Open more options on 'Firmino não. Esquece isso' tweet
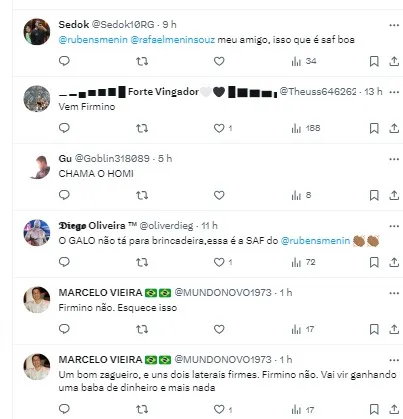403x419 pixels. click(394, 293)
